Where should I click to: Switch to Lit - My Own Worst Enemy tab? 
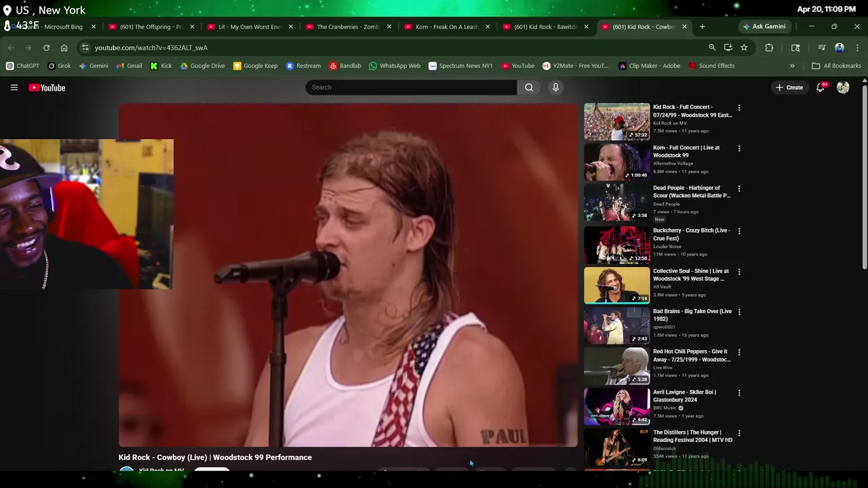249,26
